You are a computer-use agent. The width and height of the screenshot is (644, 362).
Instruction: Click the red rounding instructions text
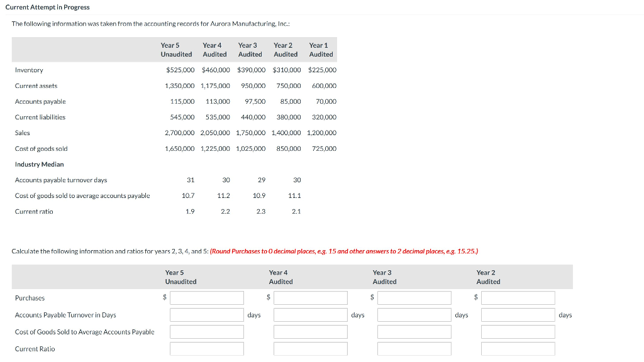[x=344, y=251]
